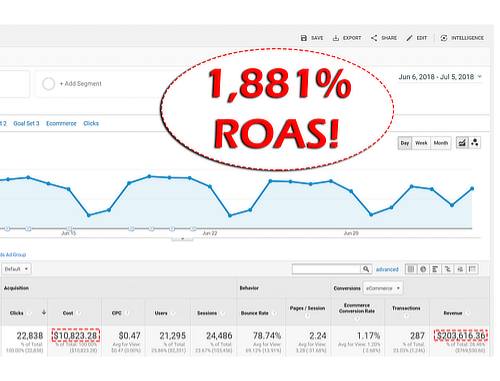Set graph granularity to Day
Viewport: 500px width, 381px height.
405,143
